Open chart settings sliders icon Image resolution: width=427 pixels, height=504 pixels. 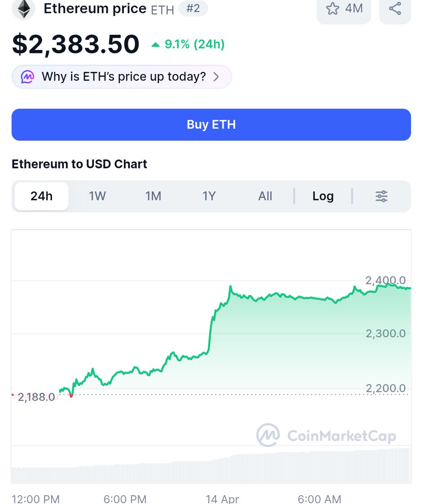pyautogui.click(x=381, y=196)
